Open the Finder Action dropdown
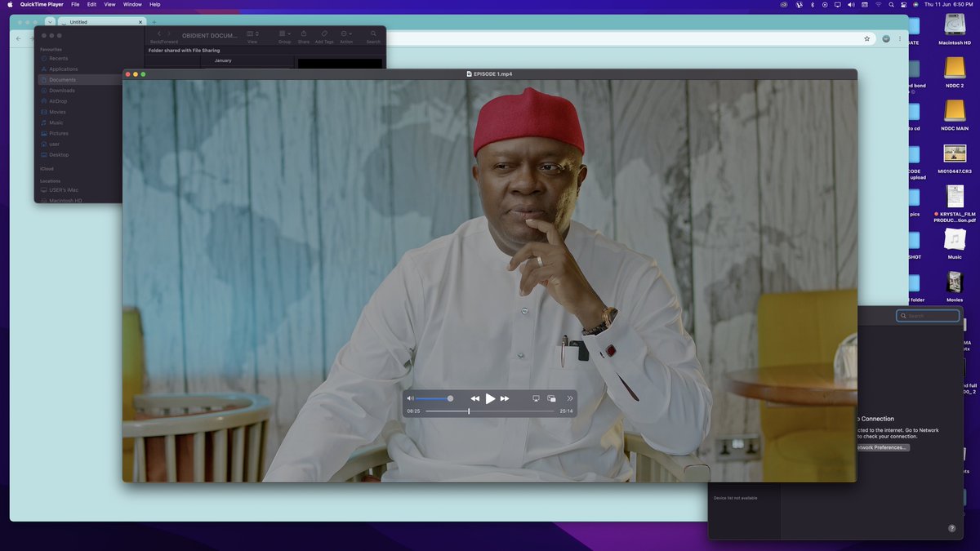980x551 pixels. (x=346, y=33)
